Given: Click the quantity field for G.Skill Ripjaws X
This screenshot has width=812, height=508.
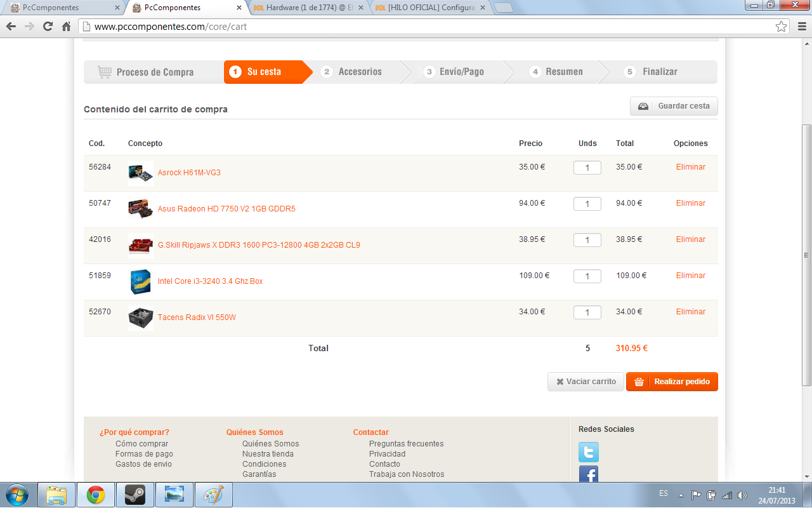Looking at the screenshot, I should pos(587,240).
